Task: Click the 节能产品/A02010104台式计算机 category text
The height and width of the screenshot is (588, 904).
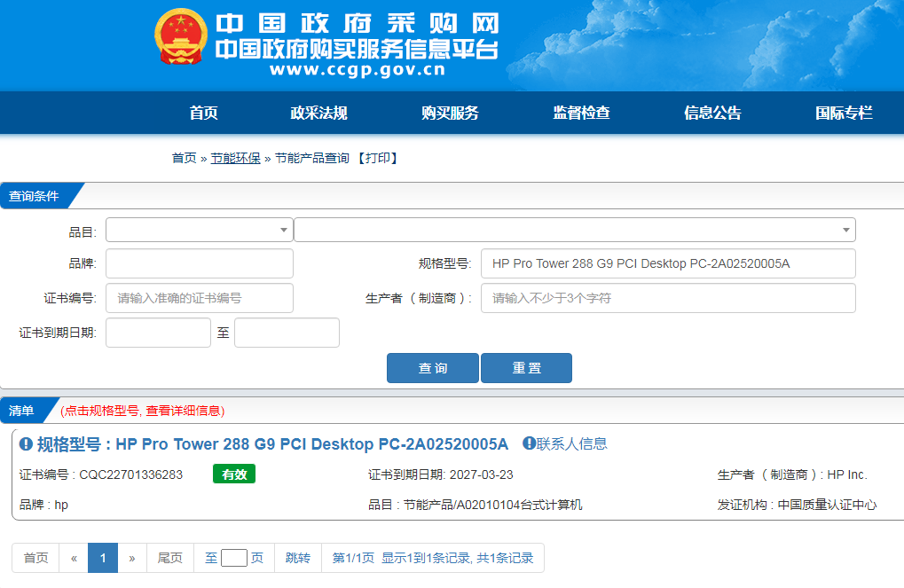Action: point(492,505)
